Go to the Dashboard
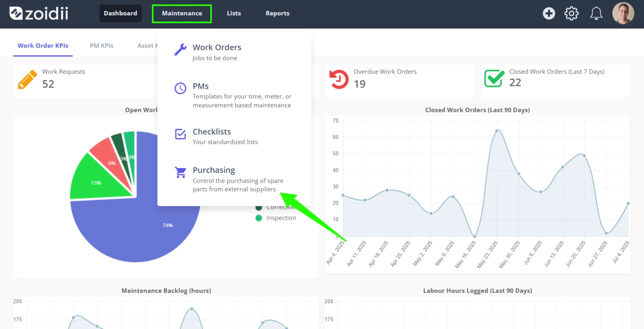Screen dimensions: 644x329 (x=120, y=13)
